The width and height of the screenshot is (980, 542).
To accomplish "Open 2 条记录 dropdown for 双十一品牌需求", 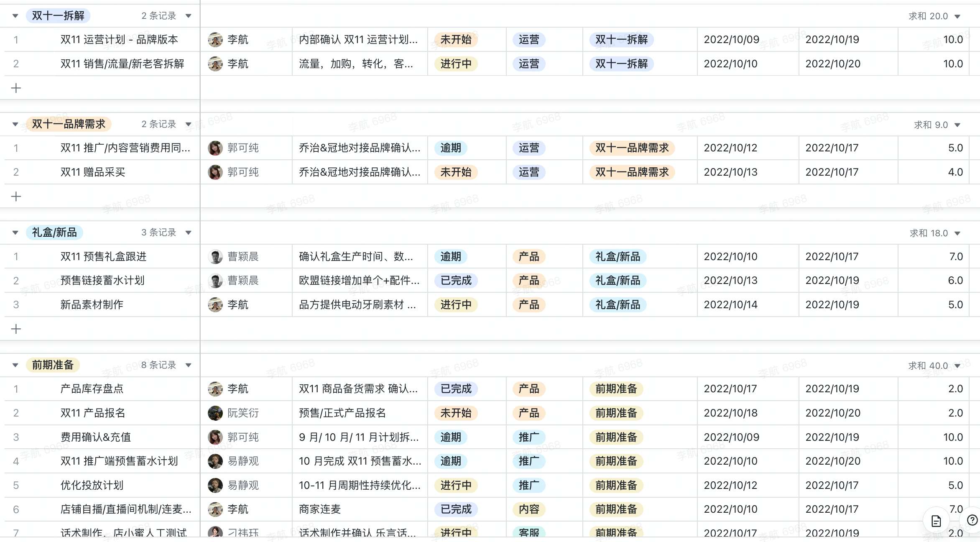I will coord(189,124).
